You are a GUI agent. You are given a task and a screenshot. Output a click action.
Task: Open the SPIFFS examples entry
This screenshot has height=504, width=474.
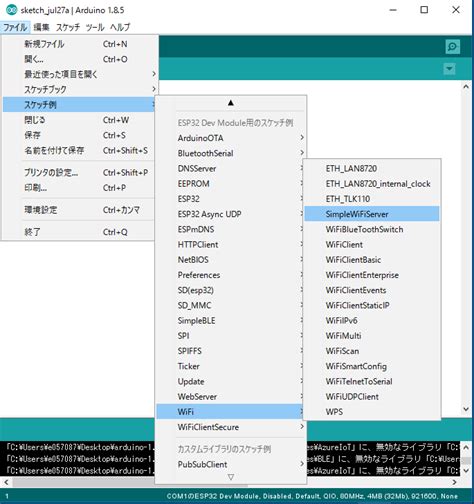click(230, 351)
